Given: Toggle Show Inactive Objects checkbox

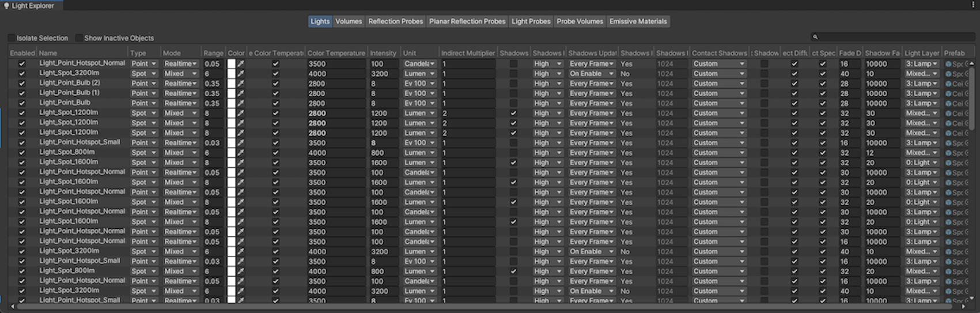Looking at the screenshot, I should [79, 38].
